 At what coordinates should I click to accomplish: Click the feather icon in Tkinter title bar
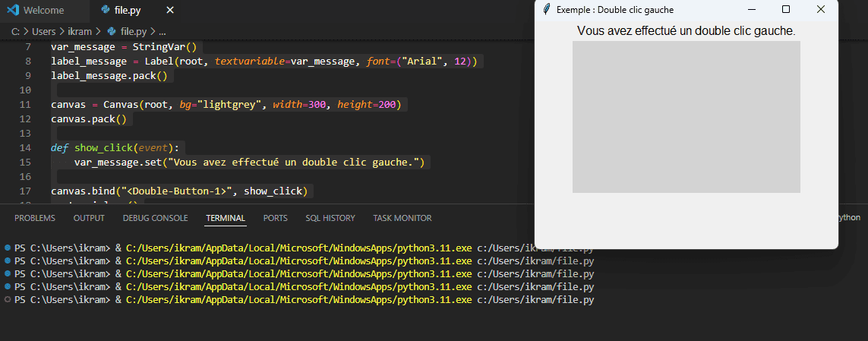click(547, 9)
